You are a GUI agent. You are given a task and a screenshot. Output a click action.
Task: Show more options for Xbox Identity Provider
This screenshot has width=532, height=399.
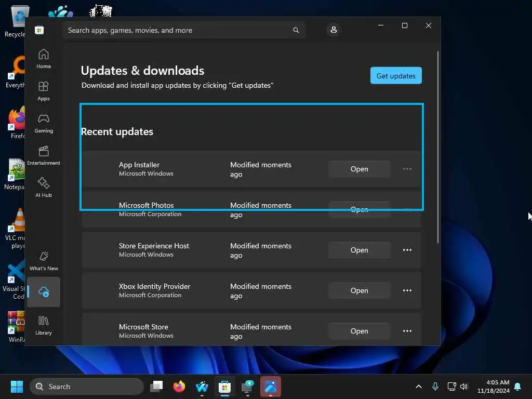407,290
